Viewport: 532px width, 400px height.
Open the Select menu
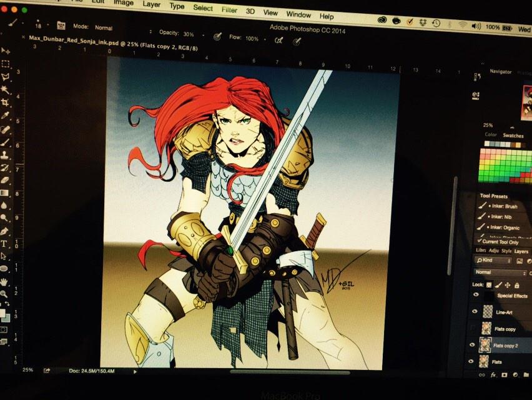coord(203,7)
